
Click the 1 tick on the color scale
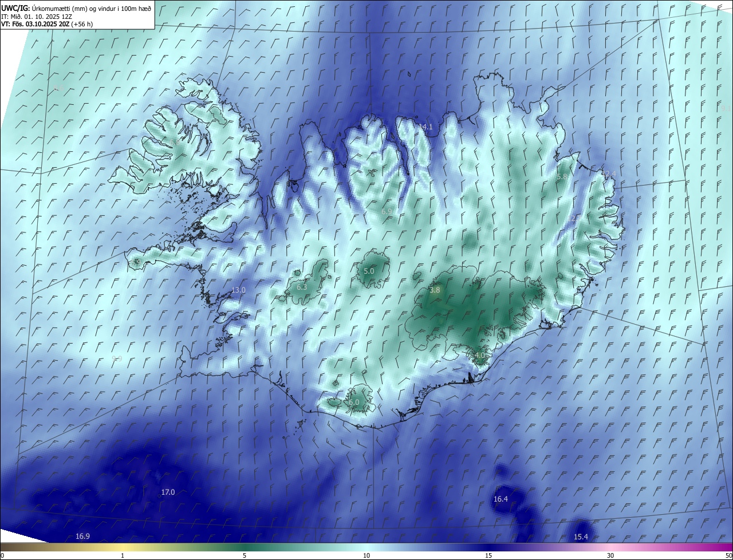click(x=123, y=555)
